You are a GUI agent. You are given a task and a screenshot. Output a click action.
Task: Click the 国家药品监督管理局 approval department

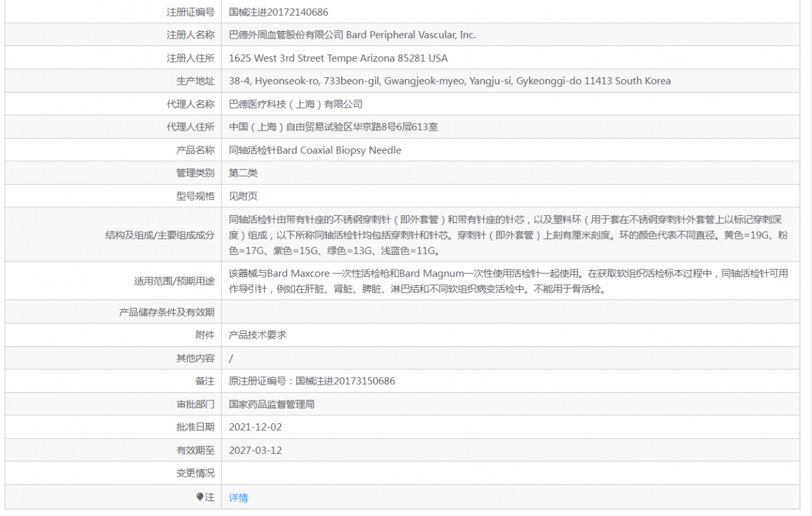pos(271,404)
